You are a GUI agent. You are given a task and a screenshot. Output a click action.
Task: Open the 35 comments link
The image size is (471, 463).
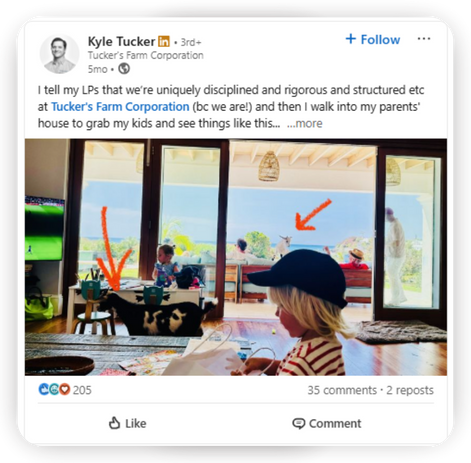(x=342, y=390)
